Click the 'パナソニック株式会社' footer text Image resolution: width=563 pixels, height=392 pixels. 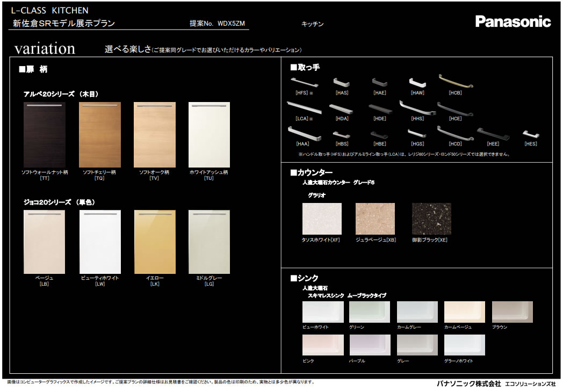point(468,384)
